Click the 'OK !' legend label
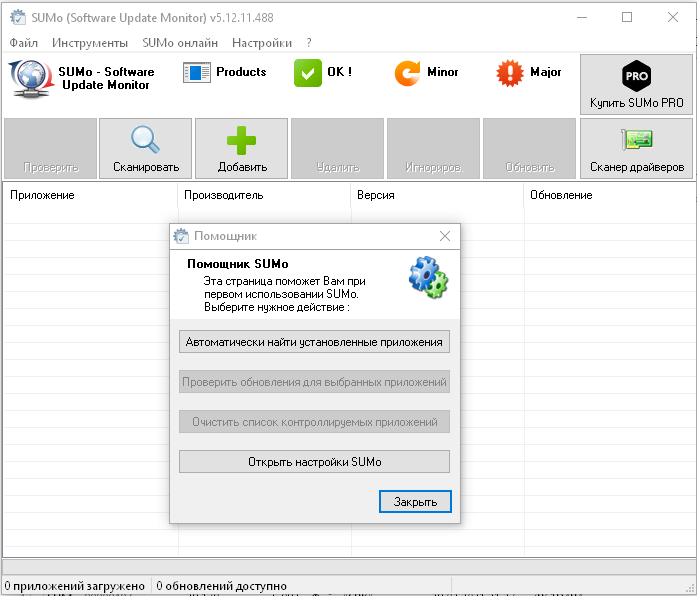The height and width of the screenshot is (596, 697). coord(340,72)
